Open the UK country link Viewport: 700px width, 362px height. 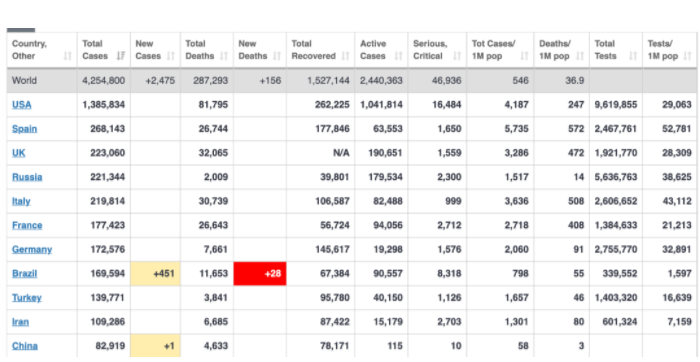pyautogui.click(x=19, y=153)
